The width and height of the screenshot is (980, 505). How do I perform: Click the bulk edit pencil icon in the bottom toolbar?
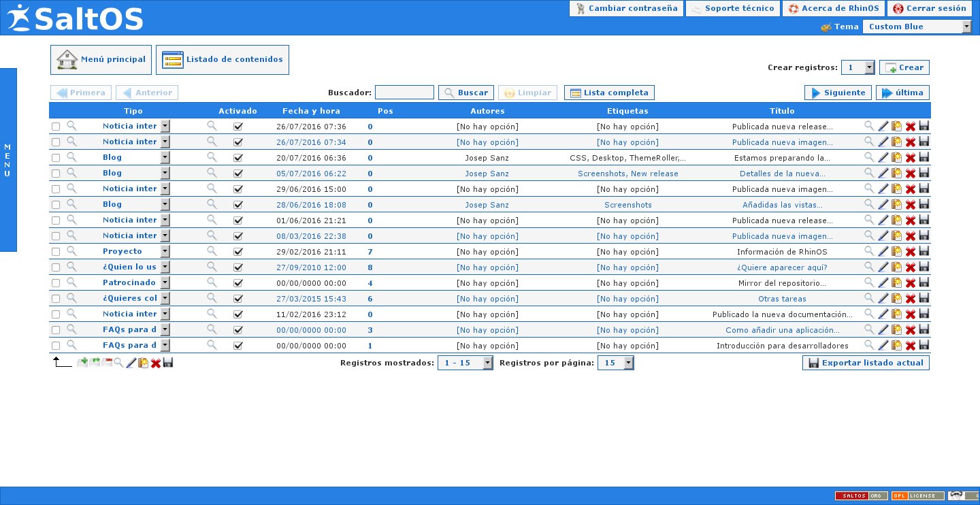coord(131,363)
